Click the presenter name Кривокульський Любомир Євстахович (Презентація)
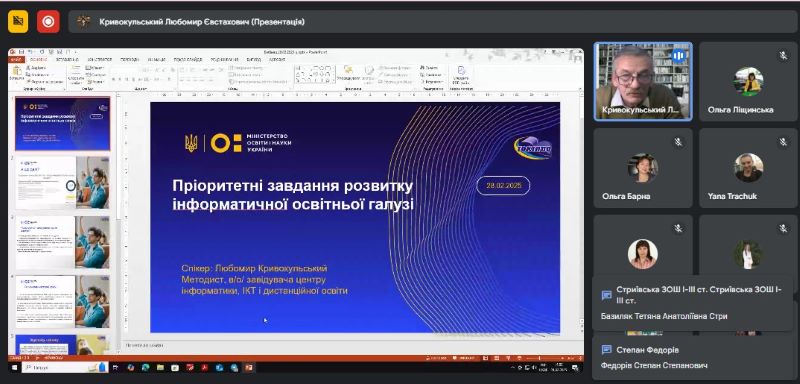The height and width of the screenshot is (384, 800). 202,21
